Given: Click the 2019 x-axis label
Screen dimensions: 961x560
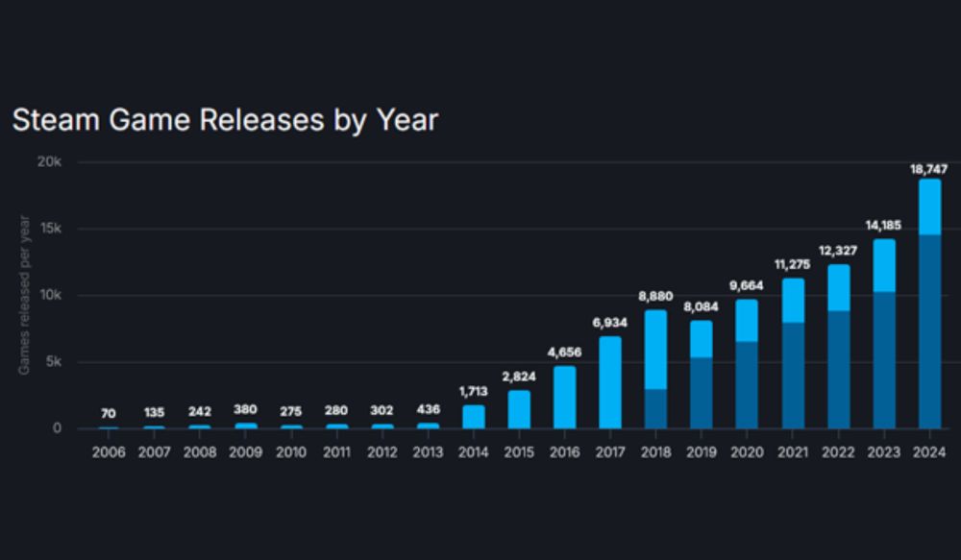Looking at the screenshot, I should click(702, 452).
